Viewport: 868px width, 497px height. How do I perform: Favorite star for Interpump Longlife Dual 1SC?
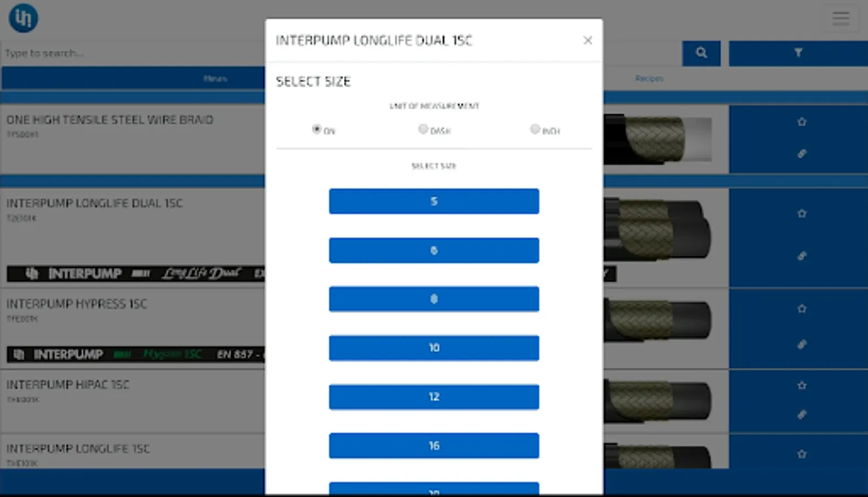pos(802,213)
